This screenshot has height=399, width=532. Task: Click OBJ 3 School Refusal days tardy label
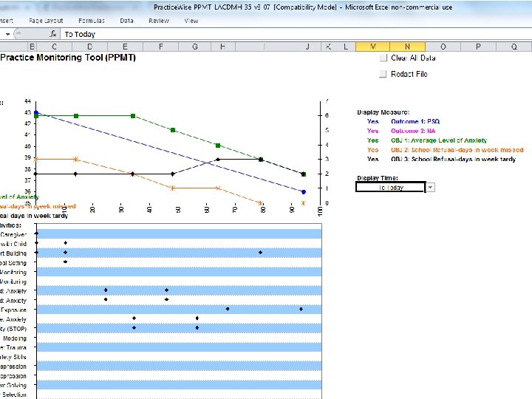[x=453, y=159]
